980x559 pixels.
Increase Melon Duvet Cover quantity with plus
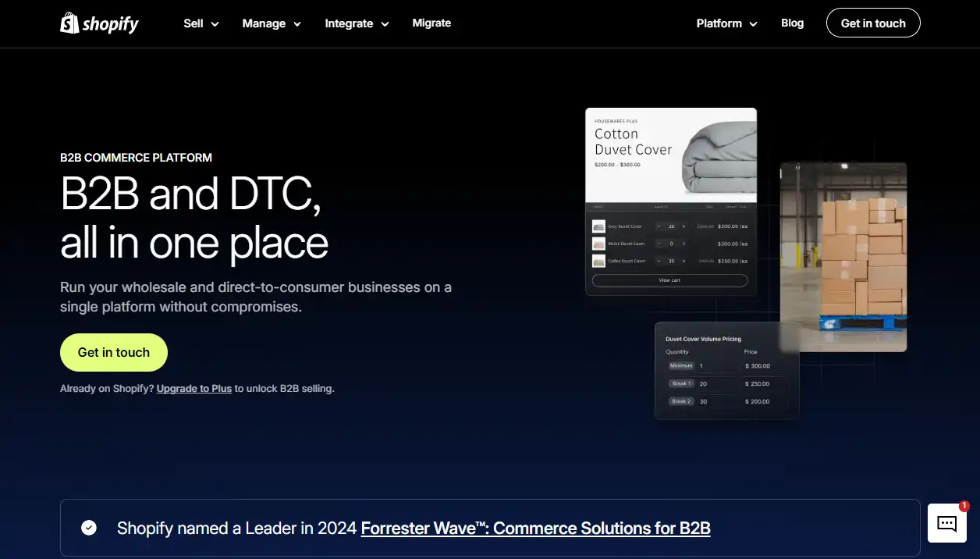coord(684,244)
